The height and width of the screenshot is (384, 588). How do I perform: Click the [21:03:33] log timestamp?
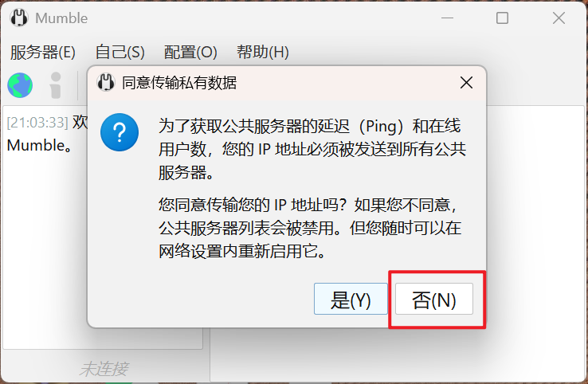(x=37, y=122)
